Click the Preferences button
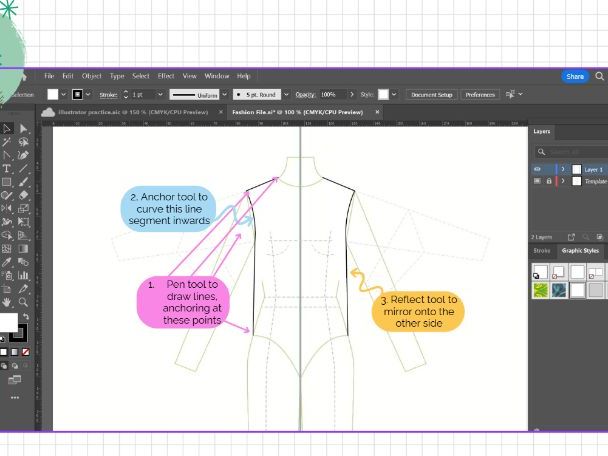The width and height of the screenshot is (608, 456). pyautogui.click(x=480, y=95)
